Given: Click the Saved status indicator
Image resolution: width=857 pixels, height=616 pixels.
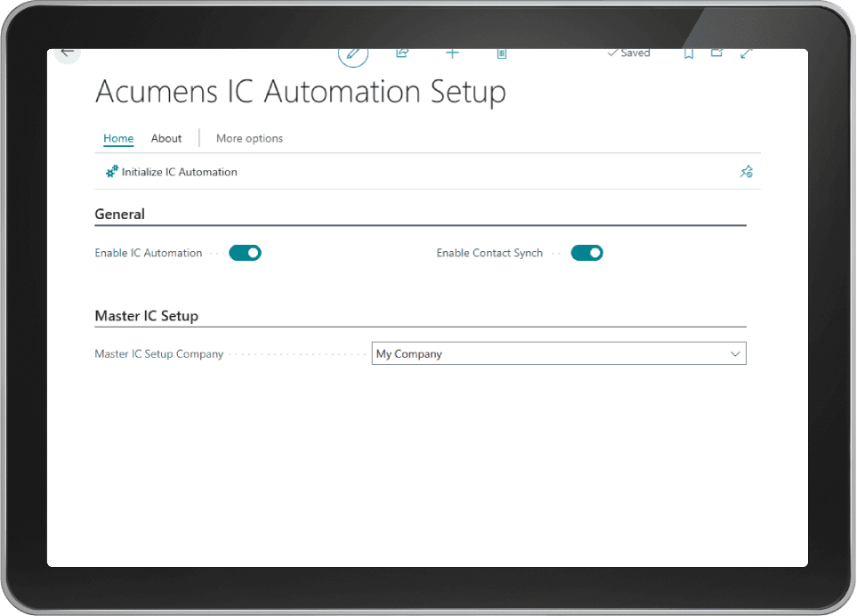Looking at the screenshot, I should point(628,53).
